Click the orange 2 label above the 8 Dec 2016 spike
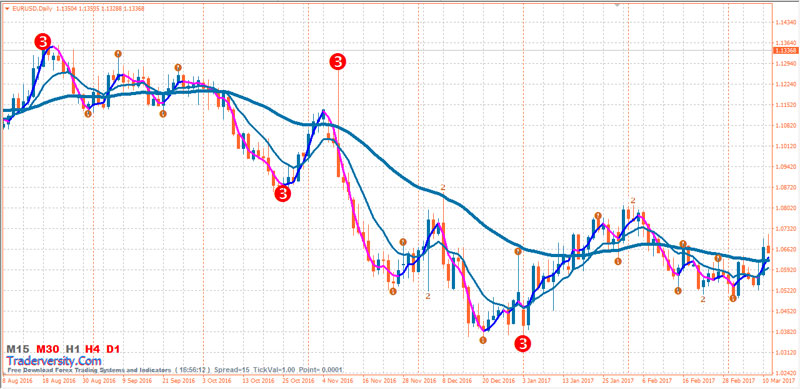The image size is (800, 389). coord(443,188)
